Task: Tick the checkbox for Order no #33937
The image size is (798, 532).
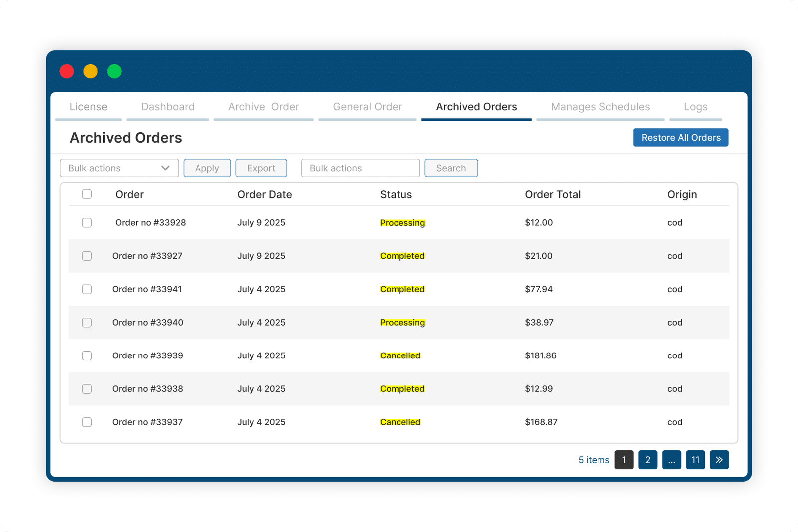Action: pyautogui.click(x=87, y=422)
